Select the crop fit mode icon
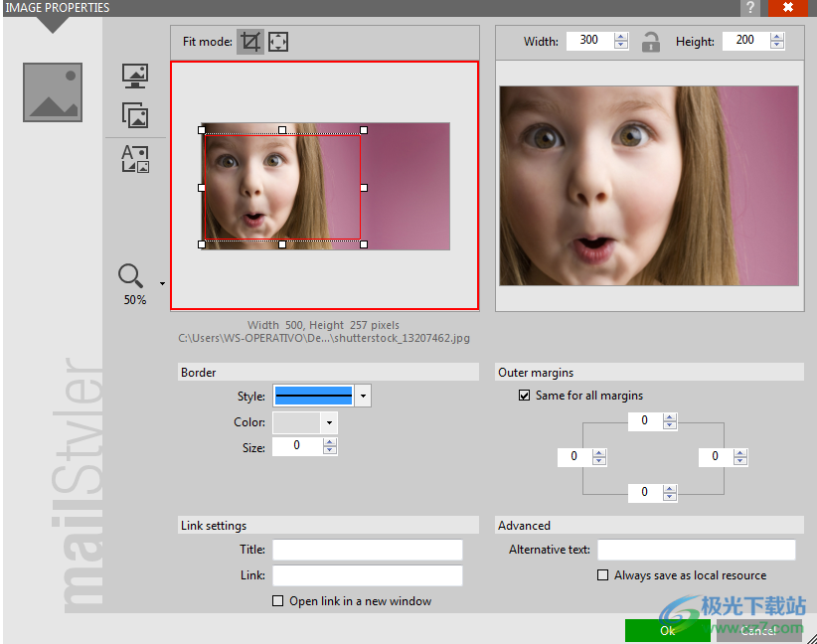 (250, 42)
